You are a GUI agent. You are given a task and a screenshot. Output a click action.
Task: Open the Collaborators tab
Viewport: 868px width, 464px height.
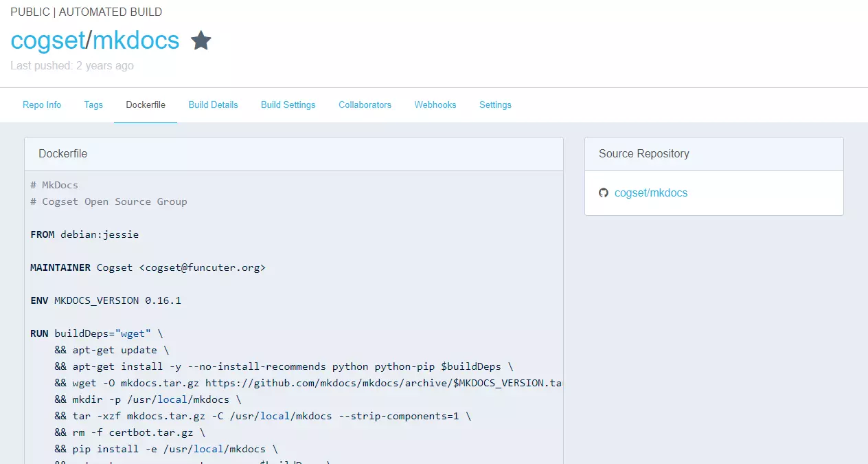coord(365,105)
